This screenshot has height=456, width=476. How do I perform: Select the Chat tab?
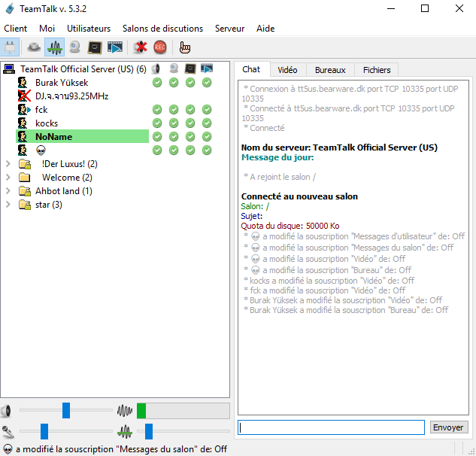pos(251,69)
